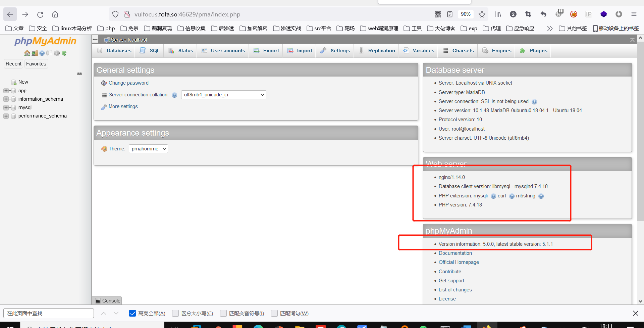Image resolution: width=644 pixels, height=328 pixels.
Task: Check the 匹配词句 option in find bar
Action: 274,313
